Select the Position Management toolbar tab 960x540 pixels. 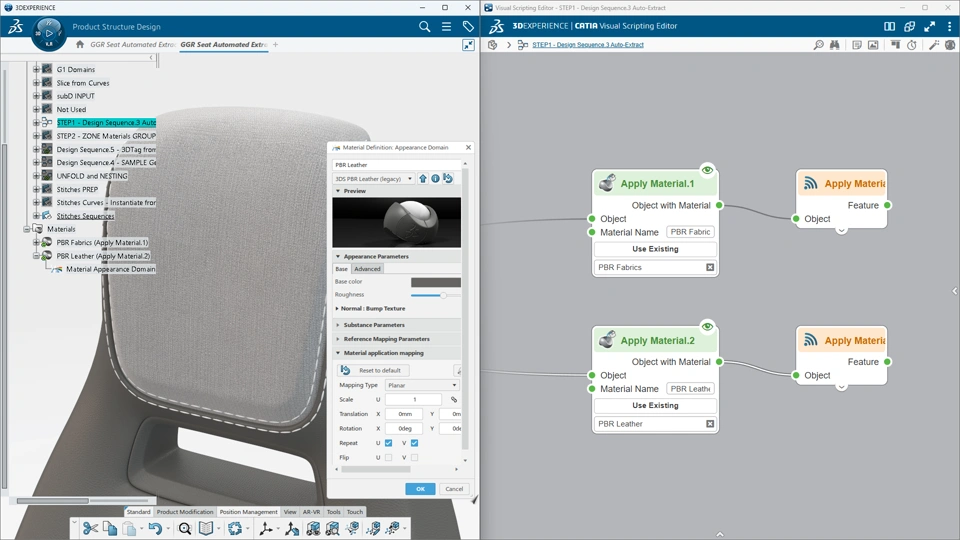click(x=248, y=512)
